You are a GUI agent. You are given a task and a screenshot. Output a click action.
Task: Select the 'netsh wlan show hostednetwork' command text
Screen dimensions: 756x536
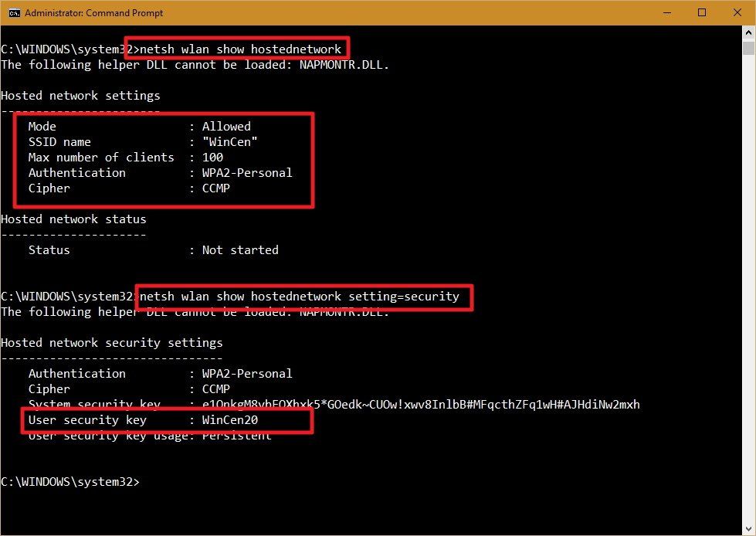click(x=239, y=48)
